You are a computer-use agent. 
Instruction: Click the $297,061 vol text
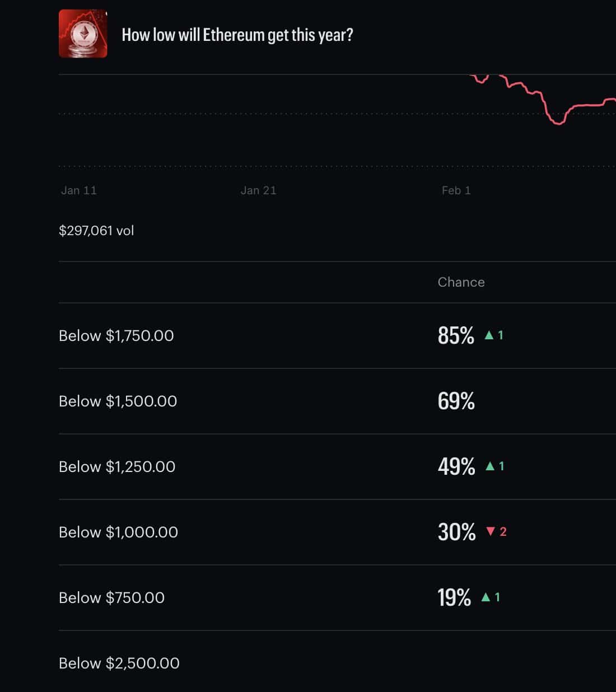pyautogui.click(x=96, y=231)
